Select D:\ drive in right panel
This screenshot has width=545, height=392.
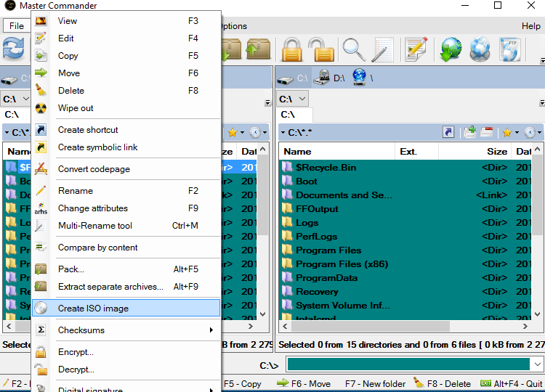[x=329, y=78]
